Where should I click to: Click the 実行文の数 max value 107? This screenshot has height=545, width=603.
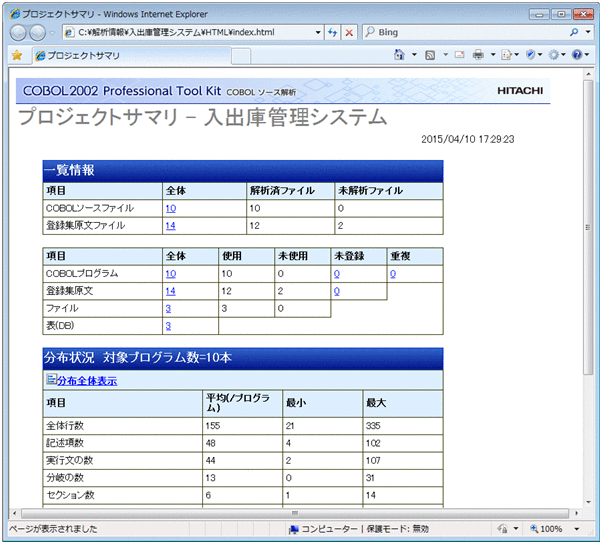pos(373,460)
